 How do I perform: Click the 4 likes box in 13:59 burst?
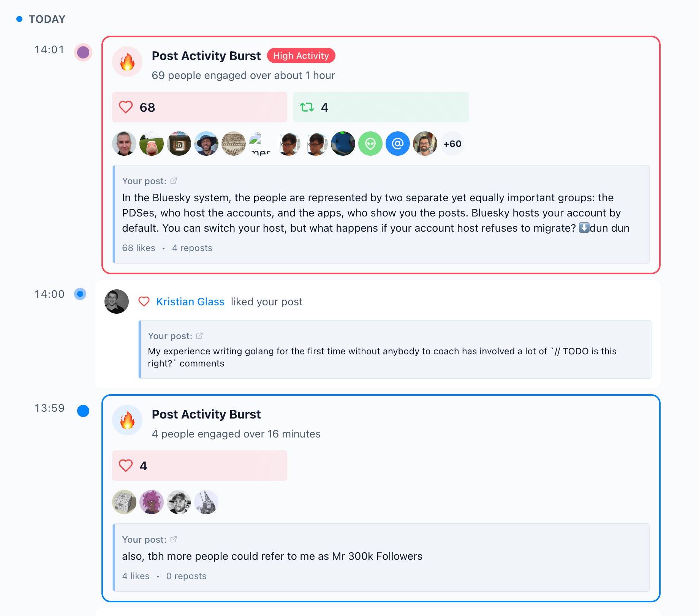(199, 466)
